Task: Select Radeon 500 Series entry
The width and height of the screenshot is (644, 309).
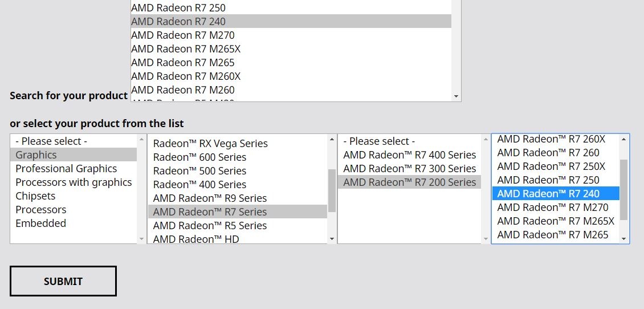Action: 199,171
